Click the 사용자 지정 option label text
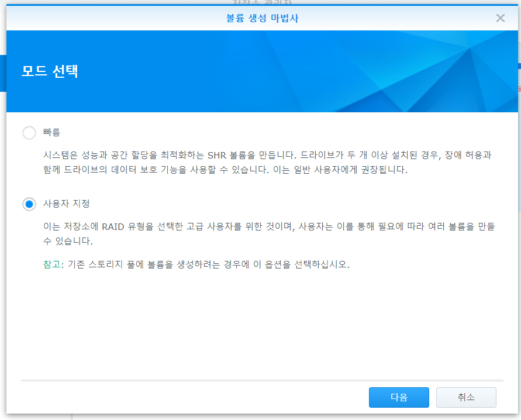 click(67, 204)
